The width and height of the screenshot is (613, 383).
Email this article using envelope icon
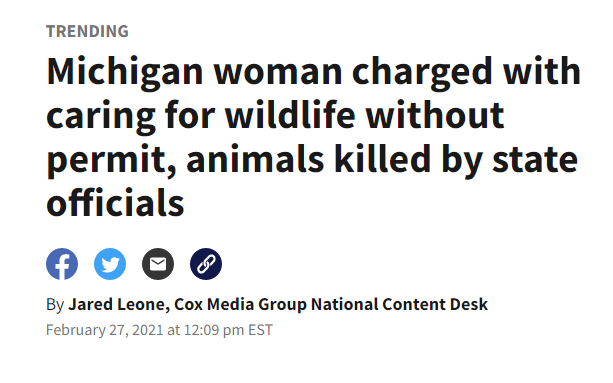pos(158,264)
